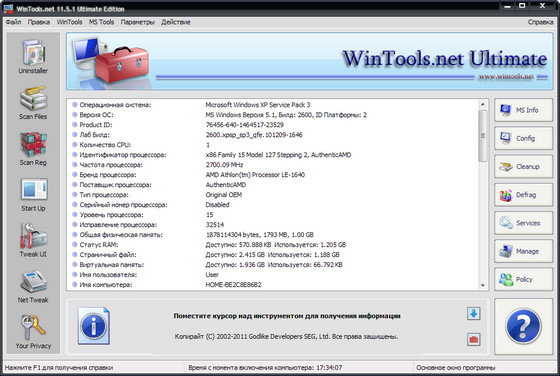The width and height of the screenshot is (560, 376).
Task: Click the blue download arrow icon
Action: click(474, 314)
